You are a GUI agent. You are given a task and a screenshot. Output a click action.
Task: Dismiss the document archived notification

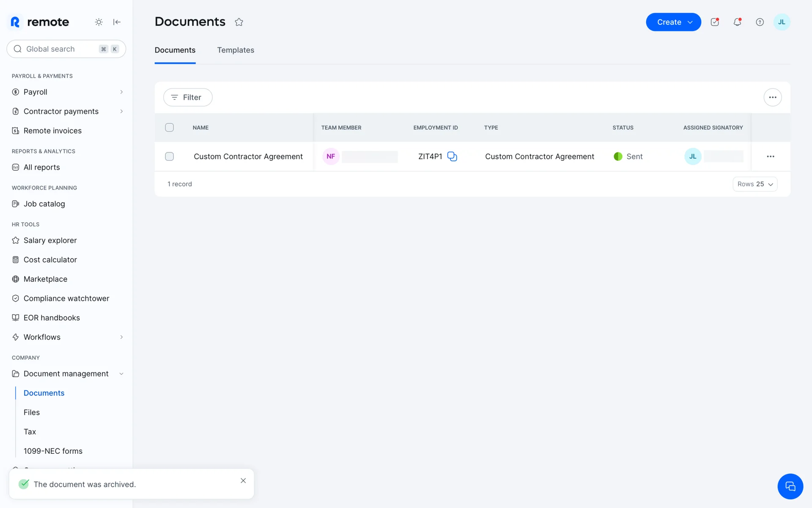243,480
